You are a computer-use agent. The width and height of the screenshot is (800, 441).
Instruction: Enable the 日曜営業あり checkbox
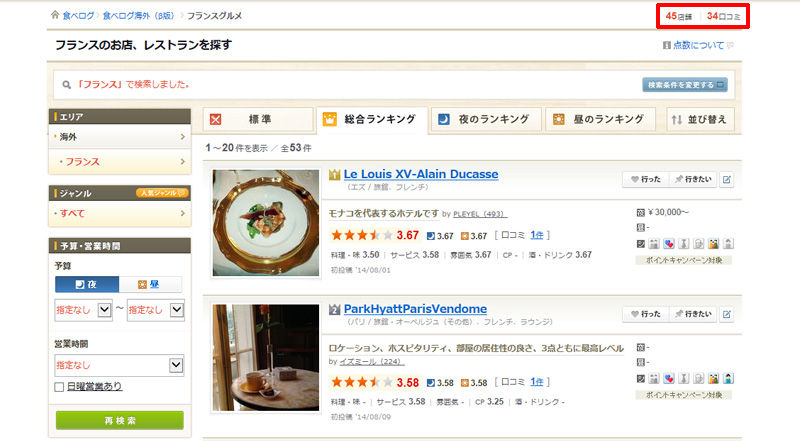(59, 387)
